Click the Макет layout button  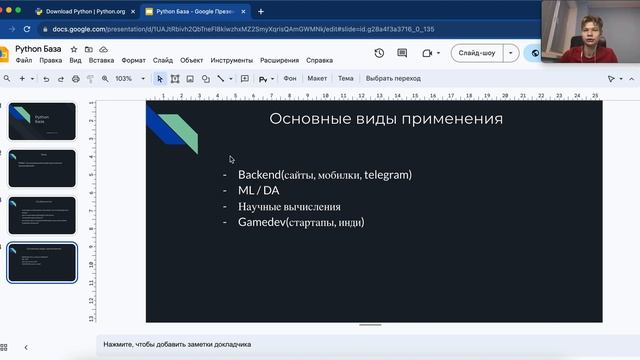317,78
